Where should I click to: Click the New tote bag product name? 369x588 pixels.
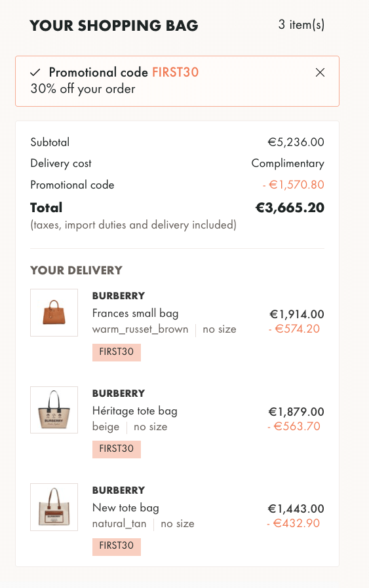(x=126, y=507)
